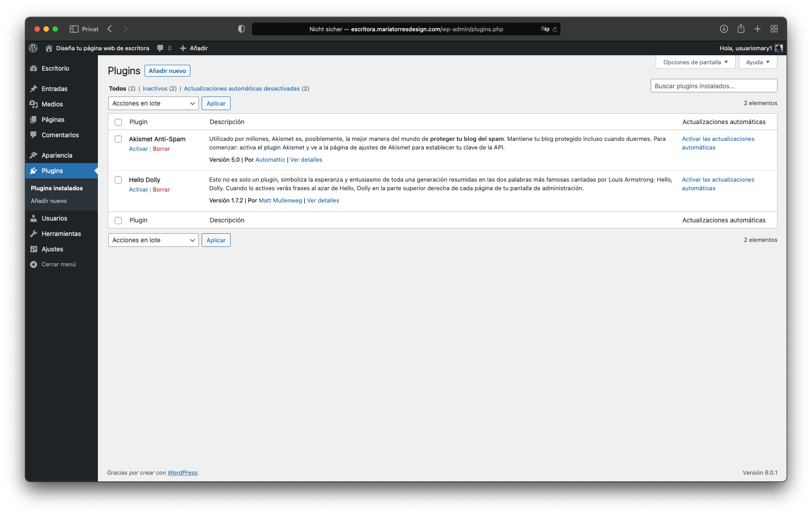Click the user avatar in the admin bar

tap(779, 48)
